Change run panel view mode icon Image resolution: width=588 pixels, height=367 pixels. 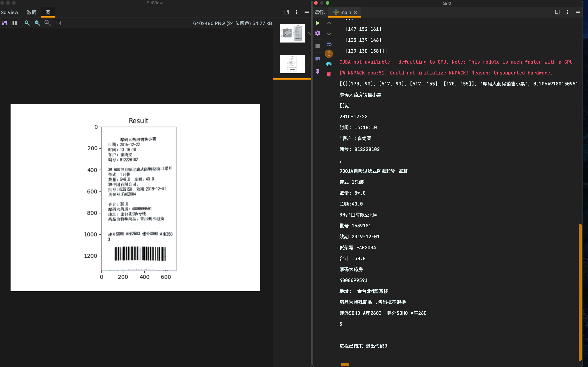557,12
